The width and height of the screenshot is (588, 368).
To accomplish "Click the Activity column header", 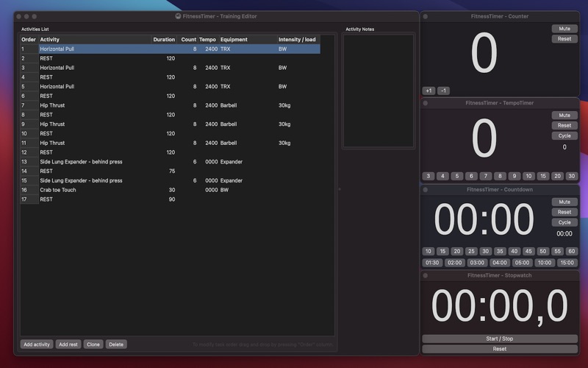I will 95,40.
